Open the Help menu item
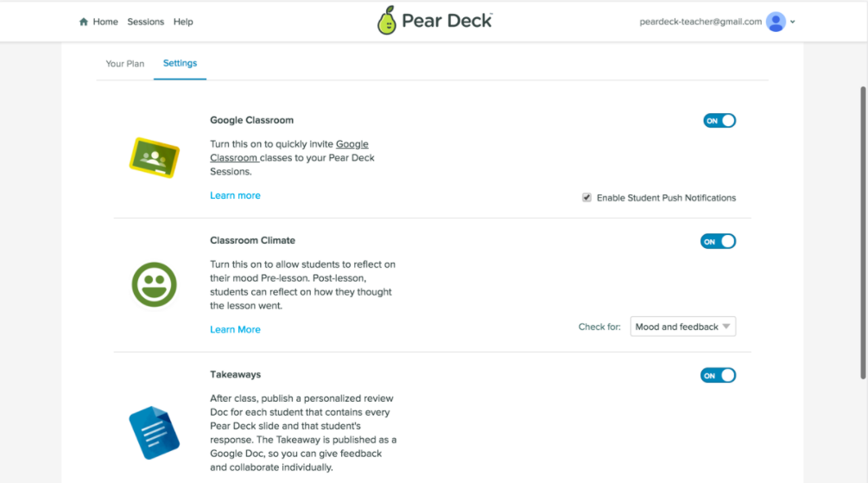The height and width of the screenshot is (483, 868). (x=183, y=22)
